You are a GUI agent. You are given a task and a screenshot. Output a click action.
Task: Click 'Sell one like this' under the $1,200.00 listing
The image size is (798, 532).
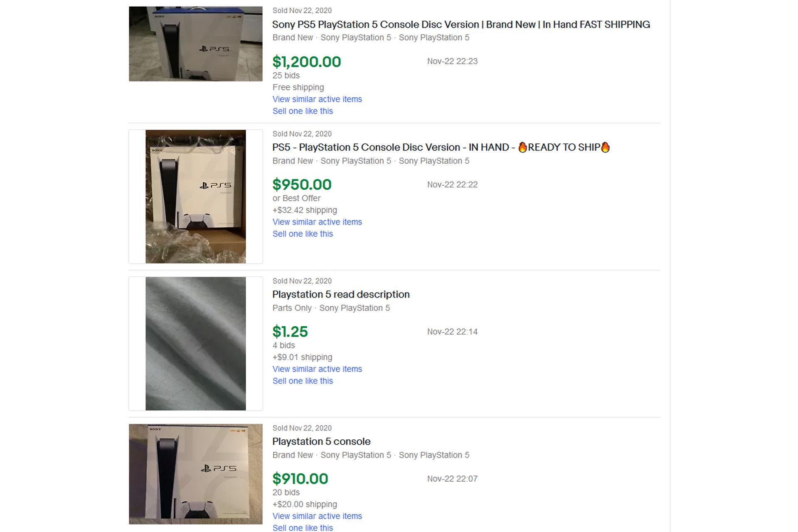pos(303,111)
